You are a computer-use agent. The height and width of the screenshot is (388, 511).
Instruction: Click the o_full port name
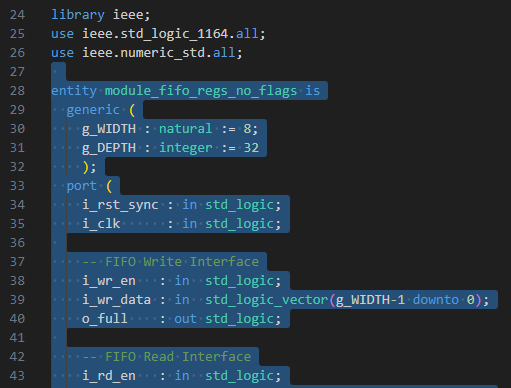[x=105, y=319]
